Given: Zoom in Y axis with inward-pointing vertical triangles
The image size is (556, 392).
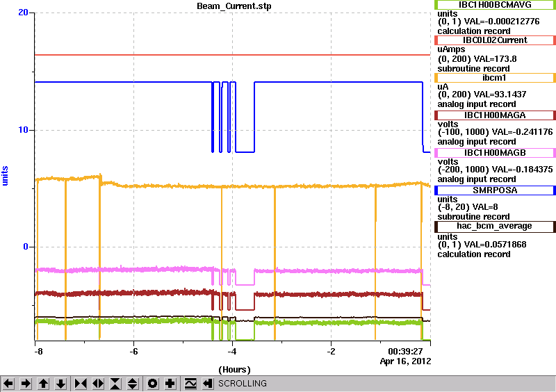Looking at the screenshot, I should click(x=115, y=384).
